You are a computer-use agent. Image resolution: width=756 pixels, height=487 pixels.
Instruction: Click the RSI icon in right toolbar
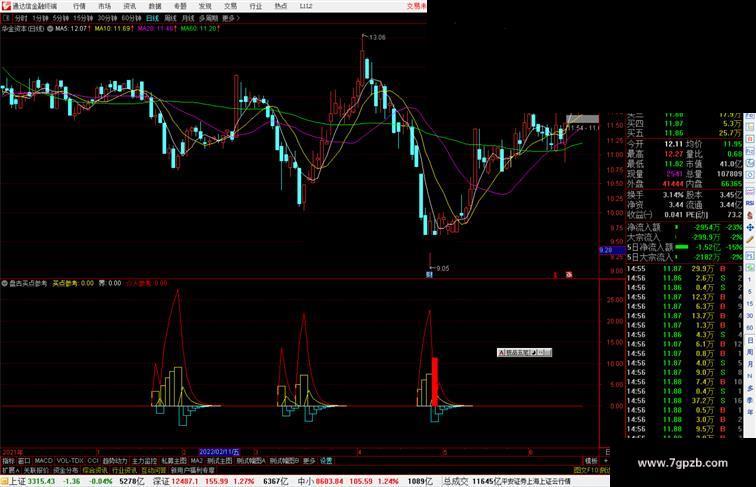(750, 203)
